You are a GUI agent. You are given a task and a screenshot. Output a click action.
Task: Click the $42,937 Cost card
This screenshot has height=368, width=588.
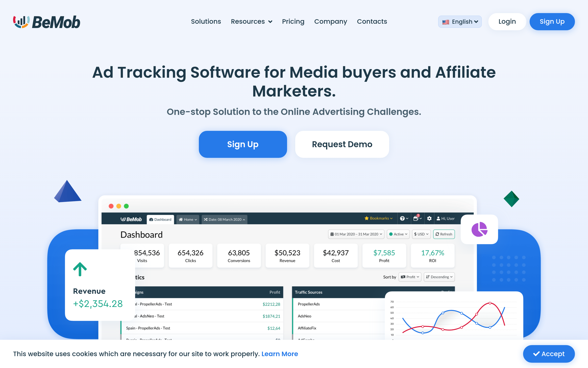[x=336, y=256]
